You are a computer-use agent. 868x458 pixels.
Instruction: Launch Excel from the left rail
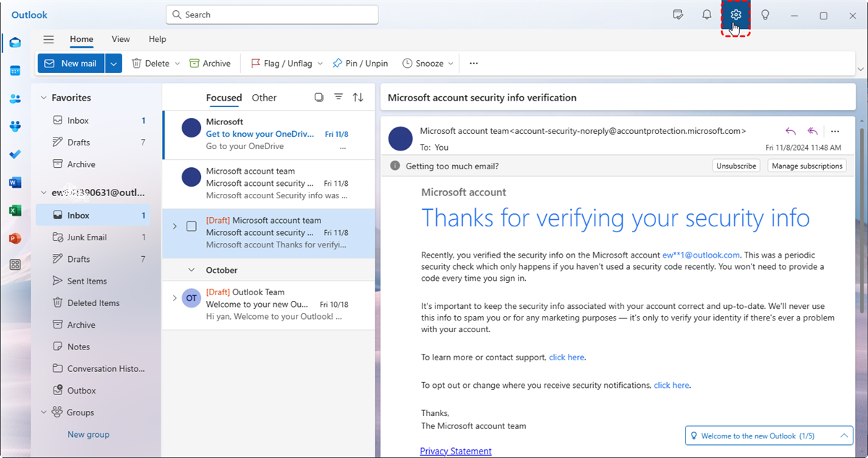tap(14, 211)
